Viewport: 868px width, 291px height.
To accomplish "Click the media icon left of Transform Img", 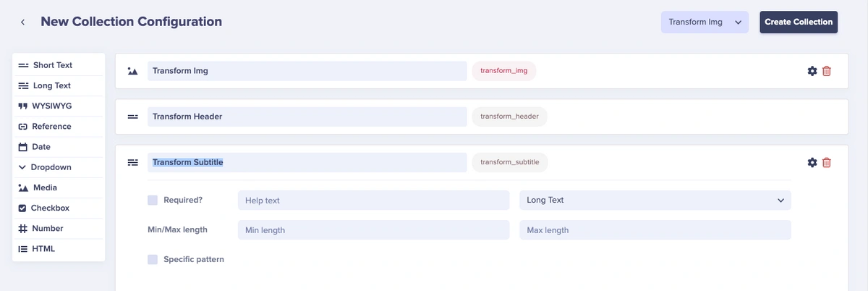I will pos(132,71).
